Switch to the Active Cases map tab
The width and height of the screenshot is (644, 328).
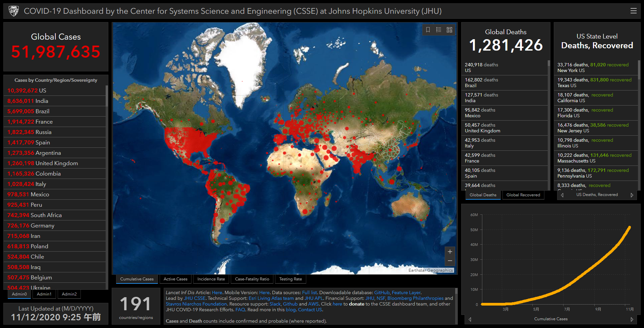click(x=175, y=279)
